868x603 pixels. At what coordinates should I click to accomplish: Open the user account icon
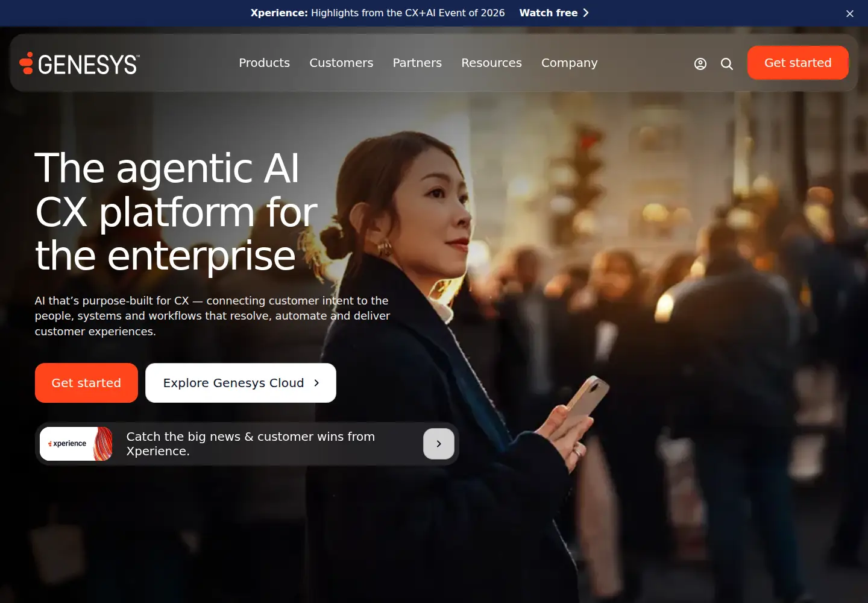point(700,64)
